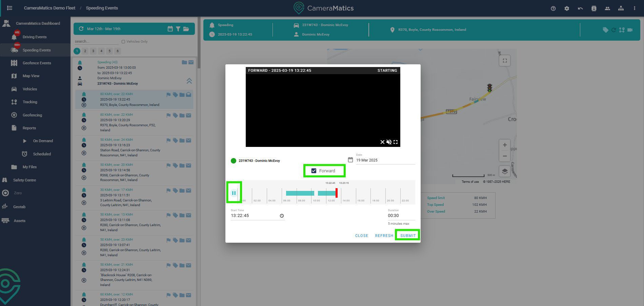644x306 pixels.
Task: Open the filter icon in date bar
Action: [178, 29]
